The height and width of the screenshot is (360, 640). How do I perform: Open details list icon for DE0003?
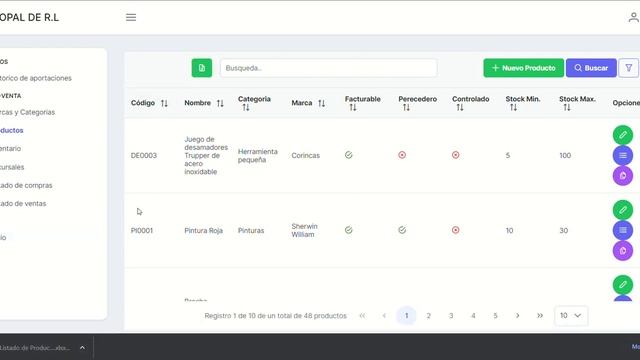coord(623,156)
